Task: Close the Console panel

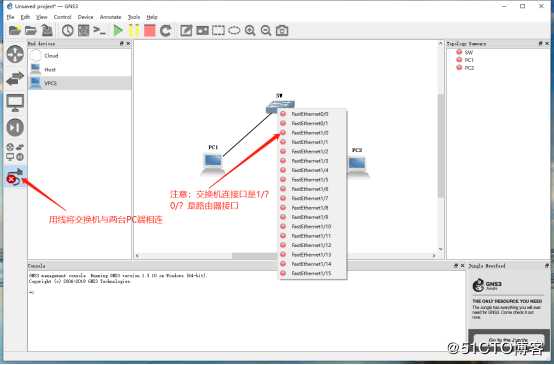Action: [462, 265]
